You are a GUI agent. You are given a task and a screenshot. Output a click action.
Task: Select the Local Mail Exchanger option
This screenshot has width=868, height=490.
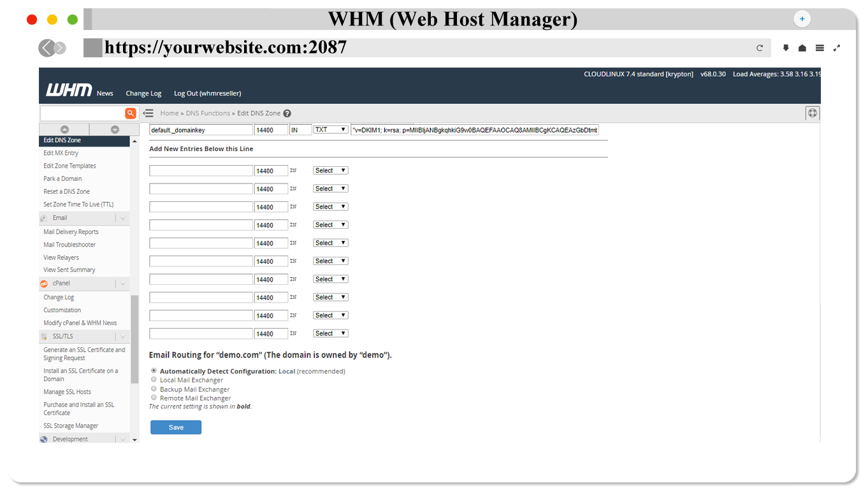tap(154, 379)
